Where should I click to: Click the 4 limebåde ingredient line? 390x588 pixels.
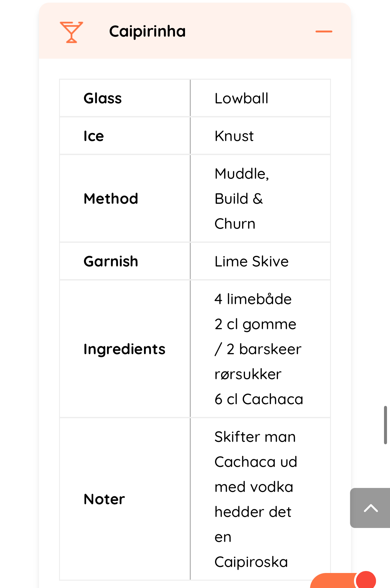[253, 299]
